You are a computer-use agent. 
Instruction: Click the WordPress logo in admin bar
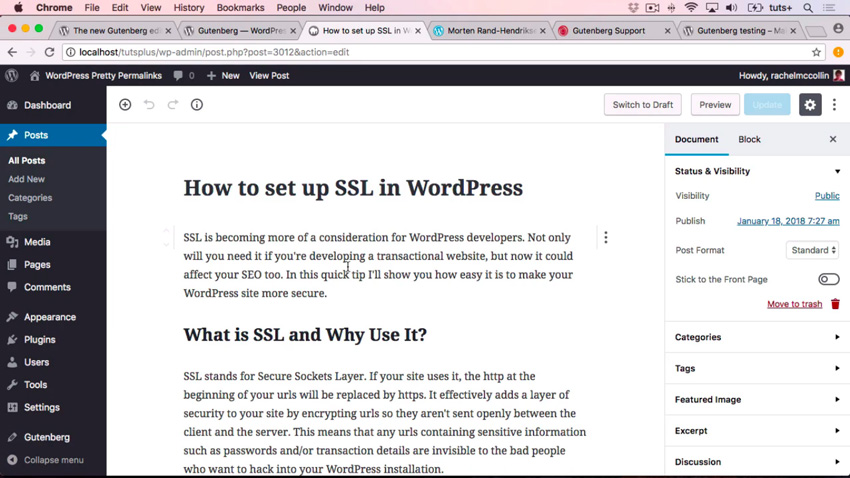pos(12,75)
